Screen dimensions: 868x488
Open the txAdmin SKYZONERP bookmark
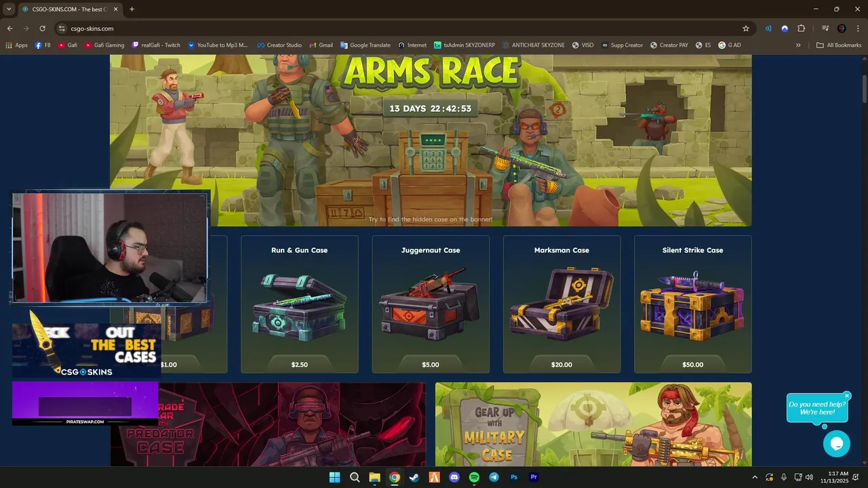(465, 45)
